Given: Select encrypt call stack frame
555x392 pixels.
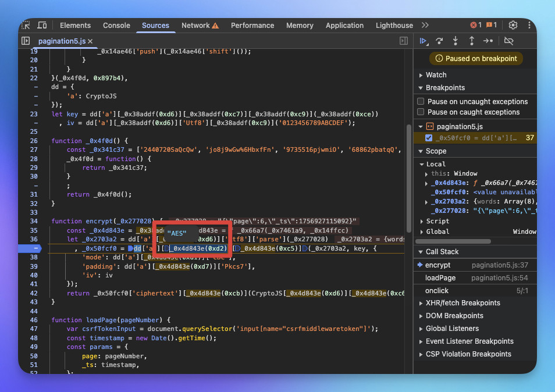Looking at the screenshot, I should (475, 265).
